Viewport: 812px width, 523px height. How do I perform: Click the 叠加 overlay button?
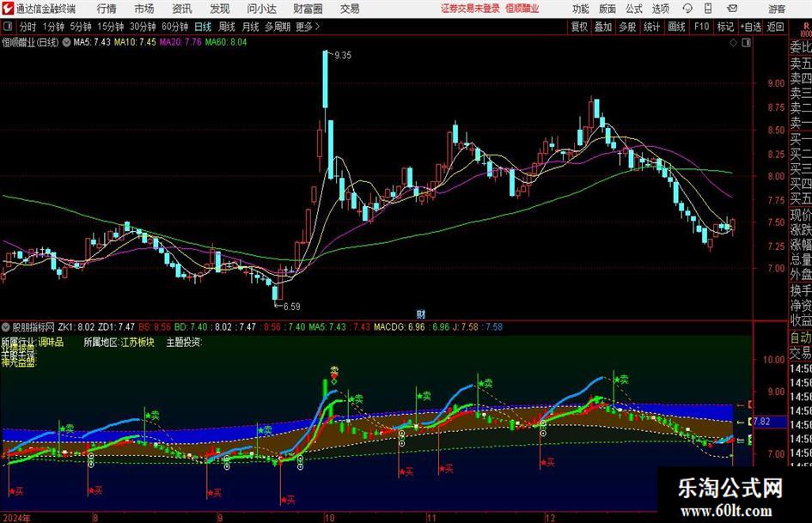603,27
